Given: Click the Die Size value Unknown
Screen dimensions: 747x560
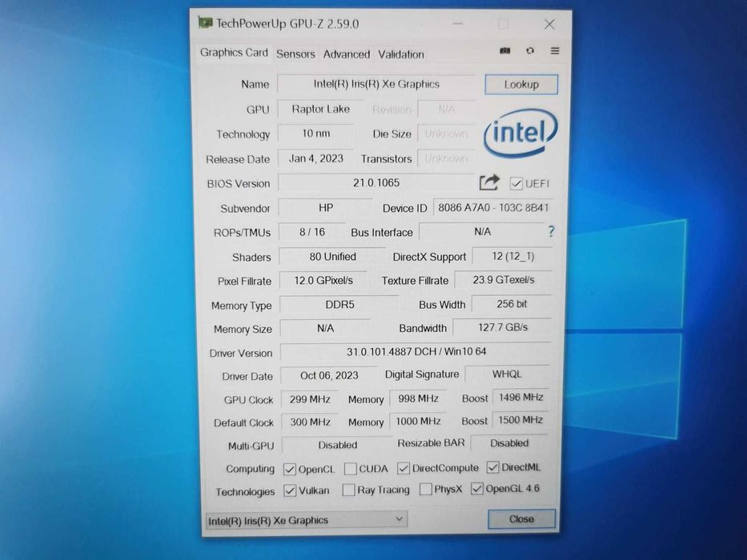Looking at the screenshot, I should pyautogui.click(x=446, y=134).
